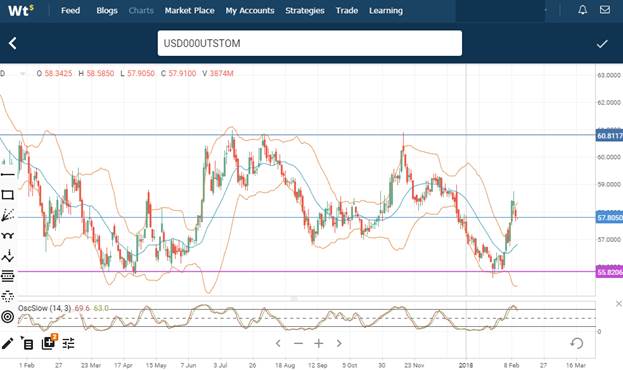
Task: Open the Trade page
Action: [347, 11]
